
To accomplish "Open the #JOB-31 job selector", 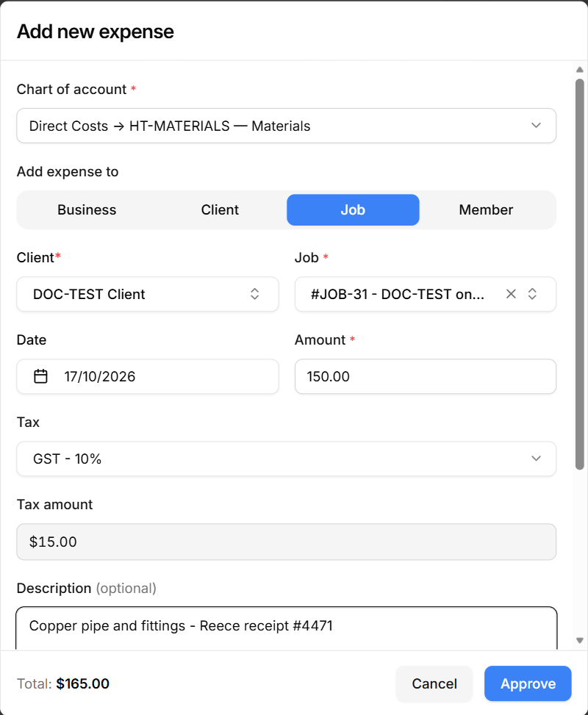I will point(425,294).
